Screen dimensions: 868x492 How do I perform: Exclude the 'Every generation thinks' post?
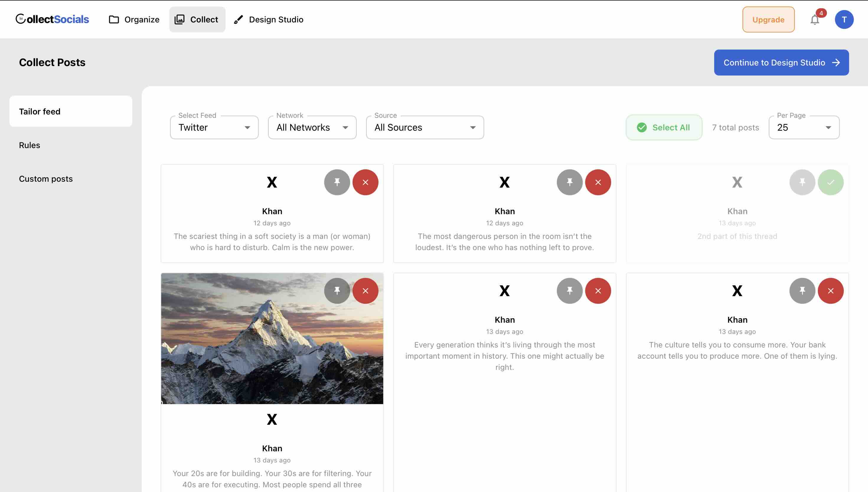point(598,291)
